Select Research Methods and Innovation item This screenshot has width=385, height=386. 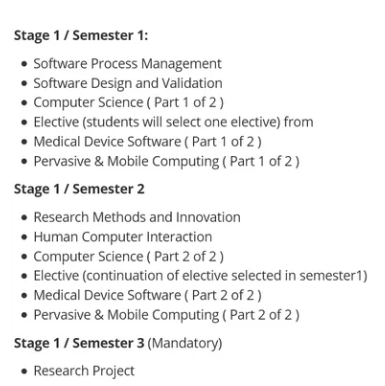[x=137, y=217]
